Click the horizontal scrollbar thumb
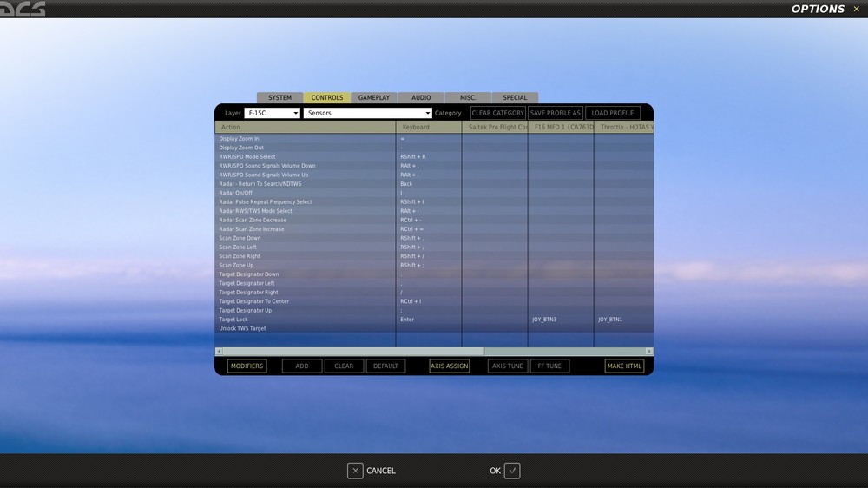 coord(353,351)
